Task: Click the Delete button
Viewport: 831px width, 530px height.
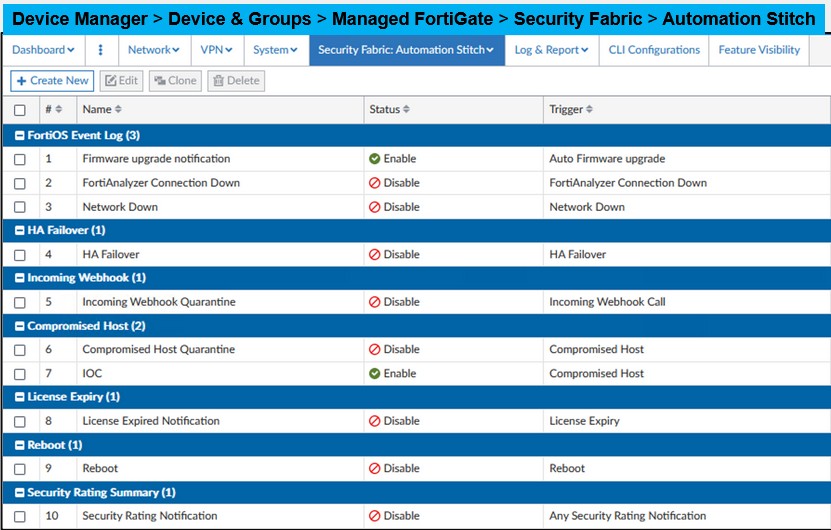Action: (x=236, y=81)
